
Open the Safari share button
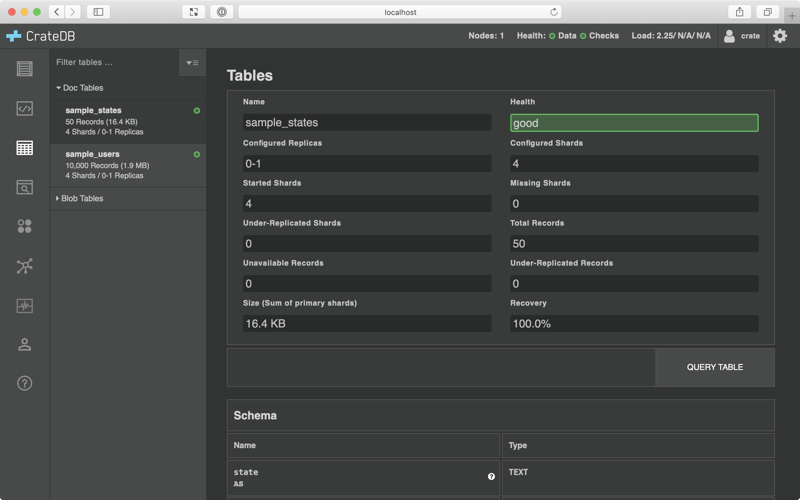(739, 12)
